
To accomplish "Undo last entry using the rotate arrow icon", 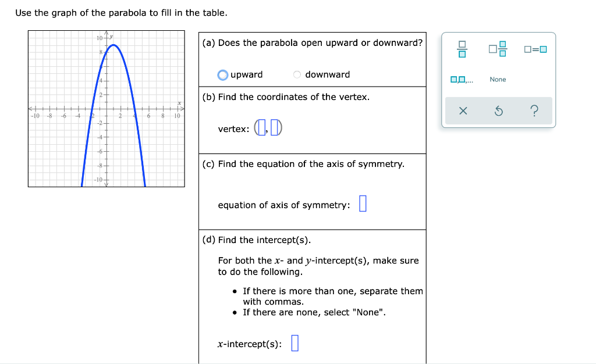I will point(498,110).
